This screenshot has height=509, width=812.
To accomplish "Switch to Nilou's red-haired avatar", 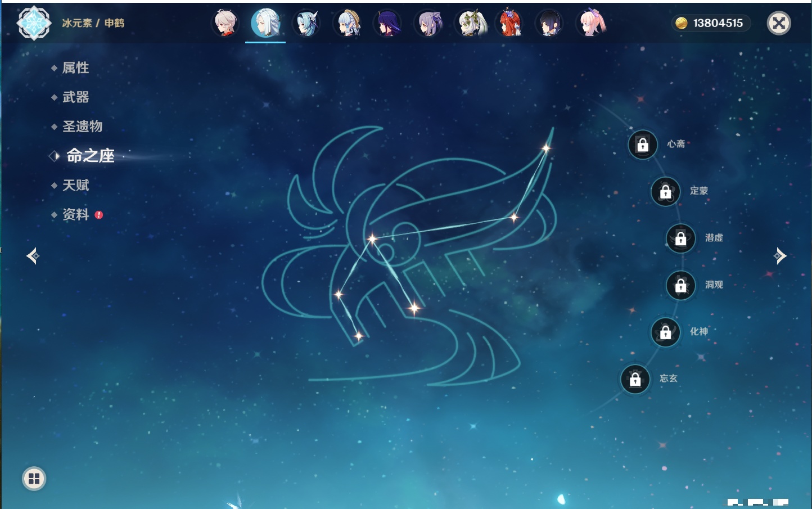I will coord(509,24).
